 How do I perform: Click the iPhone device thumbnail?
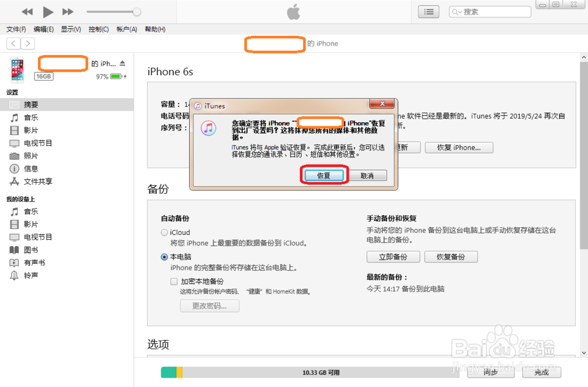17,70
